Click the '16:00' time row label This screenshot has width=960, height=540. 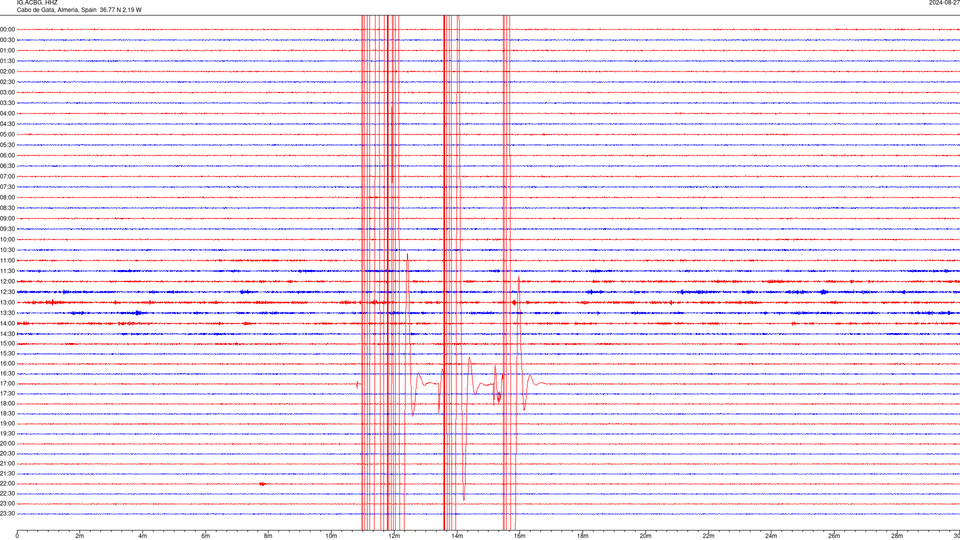point(7,364)
